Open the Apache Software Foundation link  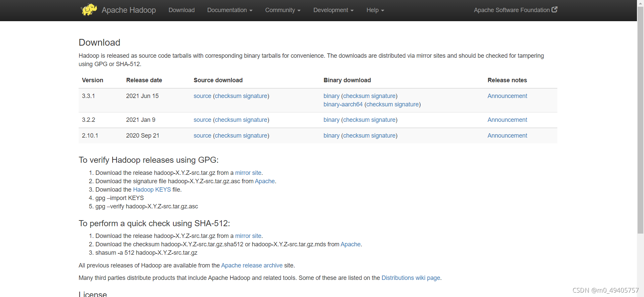pos(512,10)
